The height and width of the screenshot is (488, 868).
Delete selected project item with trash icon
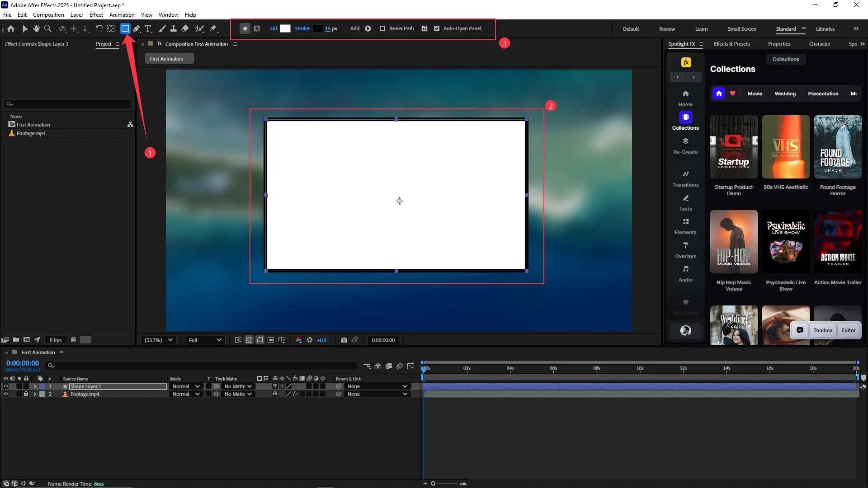click(73, 339)
